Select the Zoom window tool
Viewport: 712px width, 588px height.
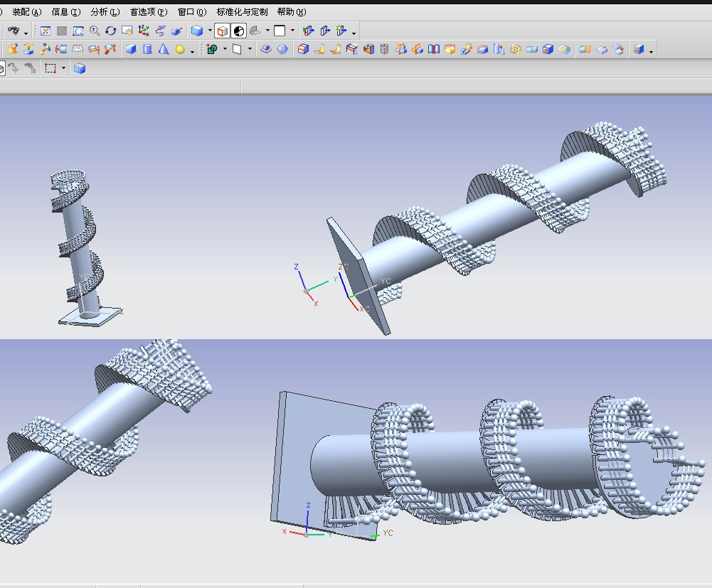pos(78,31)
